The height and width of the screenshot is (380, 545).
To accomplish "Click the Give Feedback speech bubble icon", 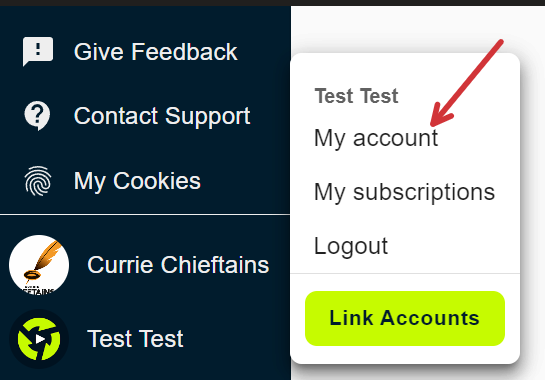I will pyautogui.click(x=38, y=51).
